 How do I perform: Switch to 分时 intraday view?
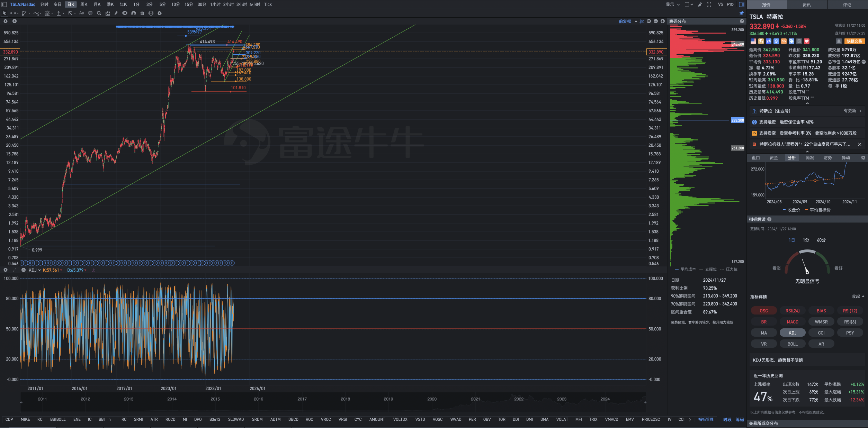(44, 4)
